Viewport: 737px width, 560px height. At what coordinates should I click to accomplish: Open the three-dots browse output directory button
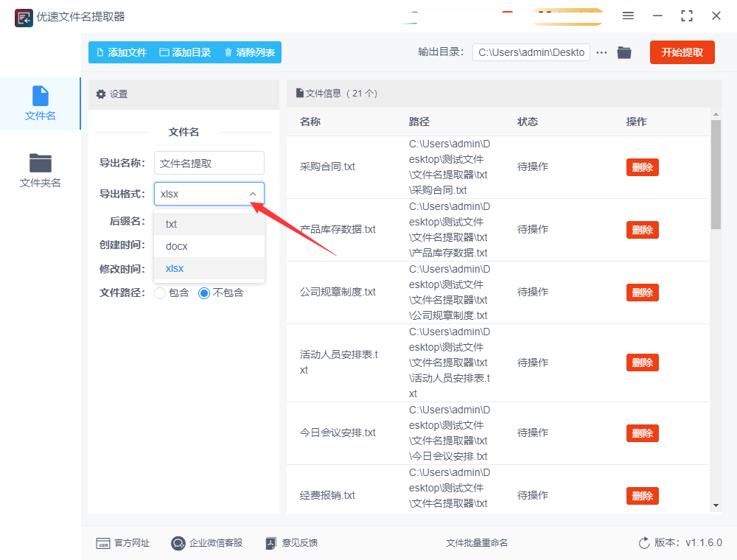601,52
